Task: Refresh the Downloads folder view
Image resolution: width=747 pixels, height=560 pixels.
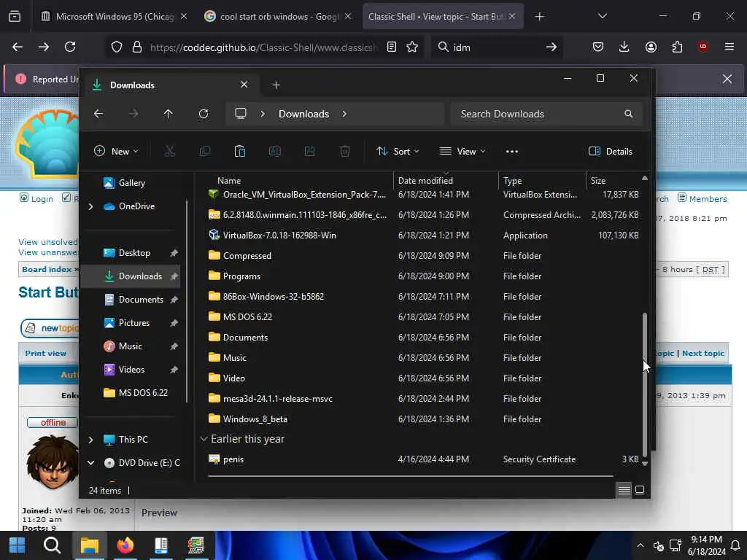Action: click(204, 114)
